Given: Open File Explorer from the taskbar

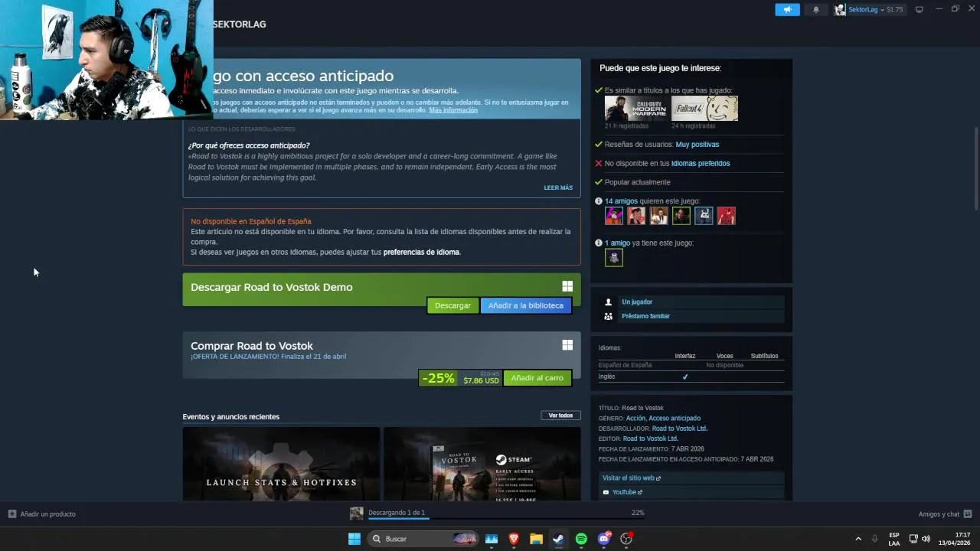Looking at the screenshot, I should pyautogui.click(x=536, y=539).
